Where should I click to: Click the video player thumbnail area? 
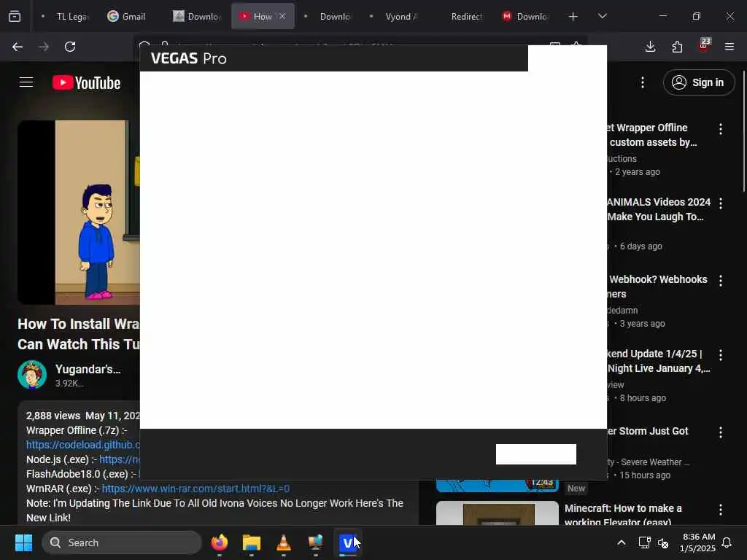coord(79,212)
